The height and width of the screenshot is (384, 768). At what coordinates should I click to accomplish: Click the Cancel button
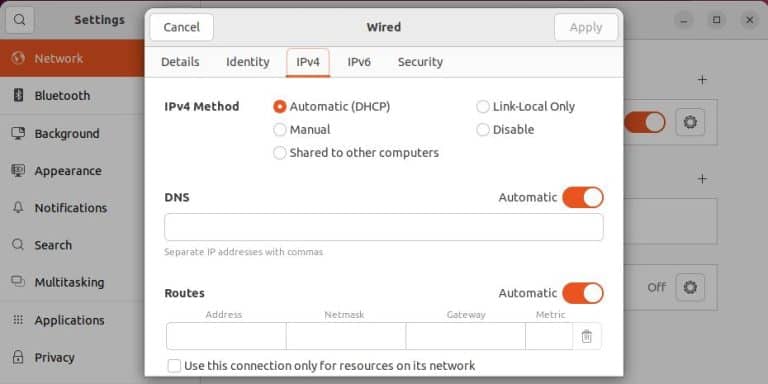(x=182, y=27)
